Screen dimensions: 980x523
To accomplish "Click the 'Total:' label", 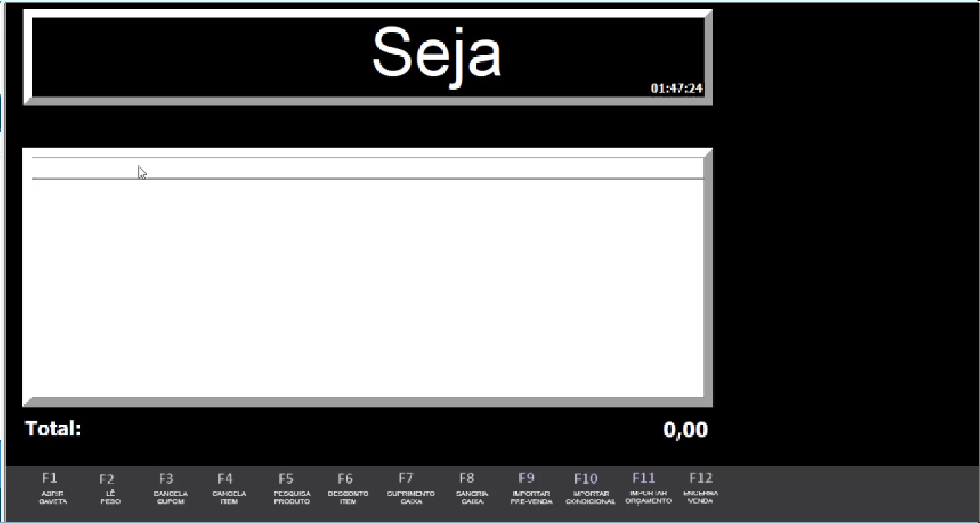I will [54, 429].
